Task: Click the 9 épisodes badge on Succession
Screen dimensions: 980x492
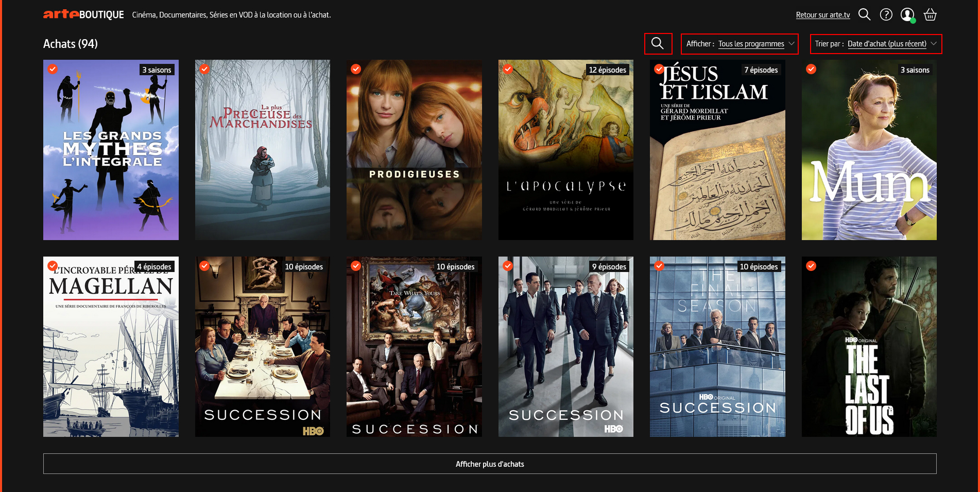Action: [609, 266]
